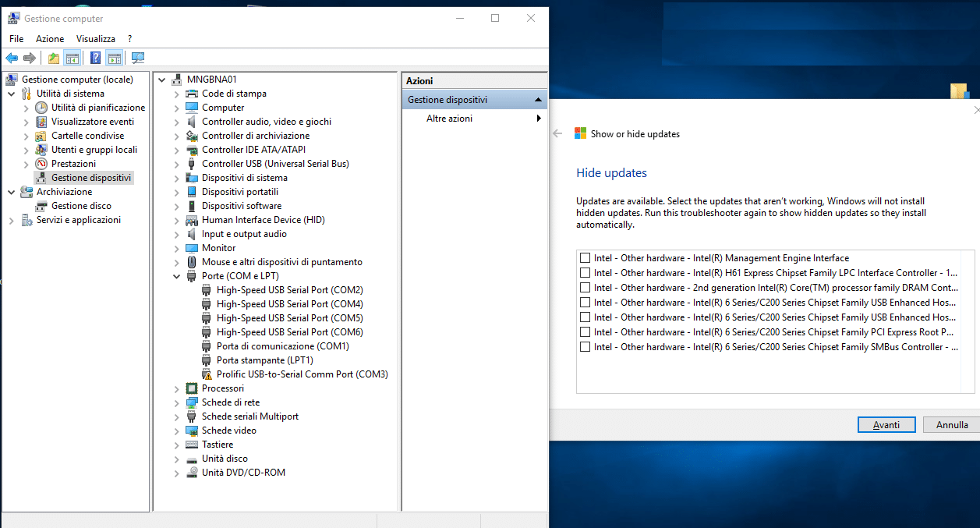Select Schede seriali Multiport category
This screenshot has width=980, height=528.
250,416
